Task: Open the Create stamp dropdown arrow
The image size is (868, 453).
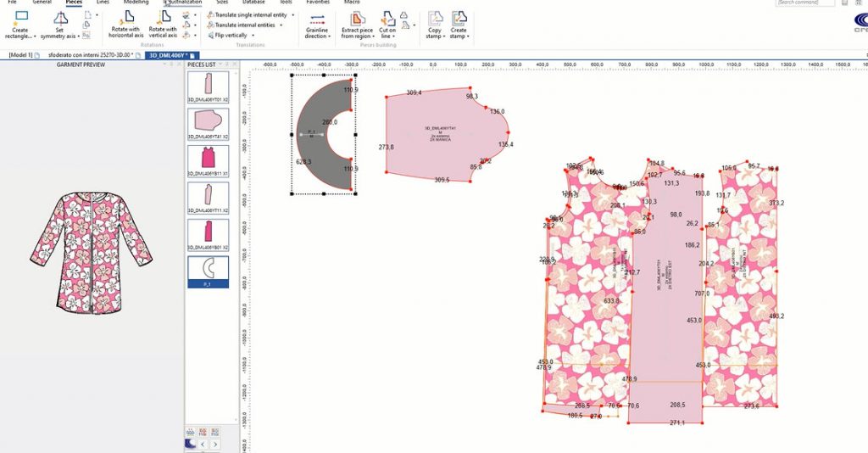Action: 468,36
